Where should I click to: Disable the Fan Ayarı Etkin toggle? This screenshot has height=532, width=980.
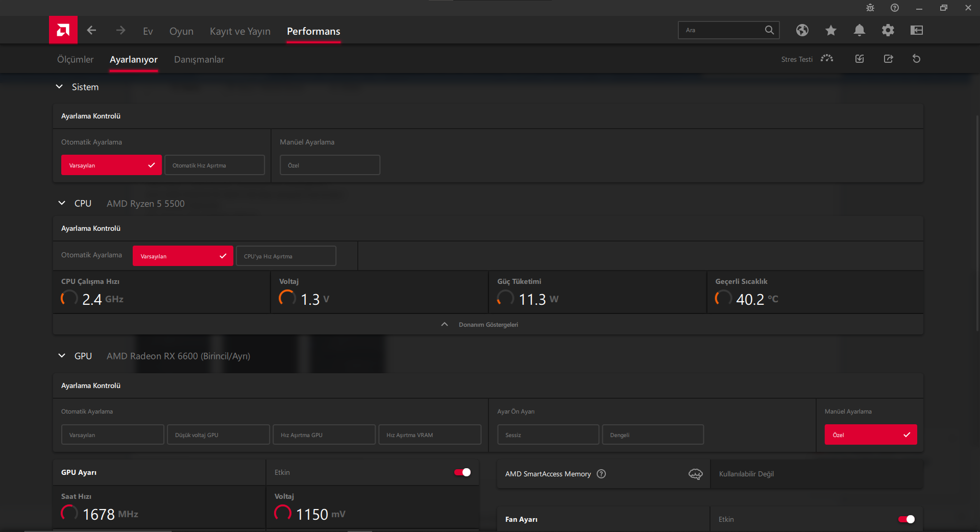click(906, 519)
